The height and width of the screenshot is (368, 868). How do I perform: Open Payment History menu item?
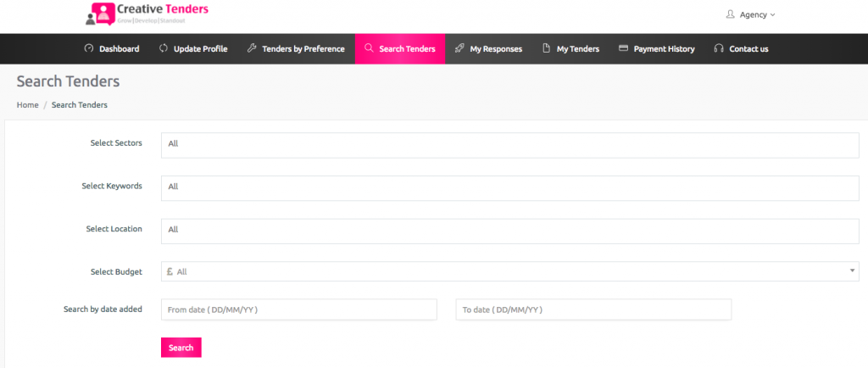point(657,48)
